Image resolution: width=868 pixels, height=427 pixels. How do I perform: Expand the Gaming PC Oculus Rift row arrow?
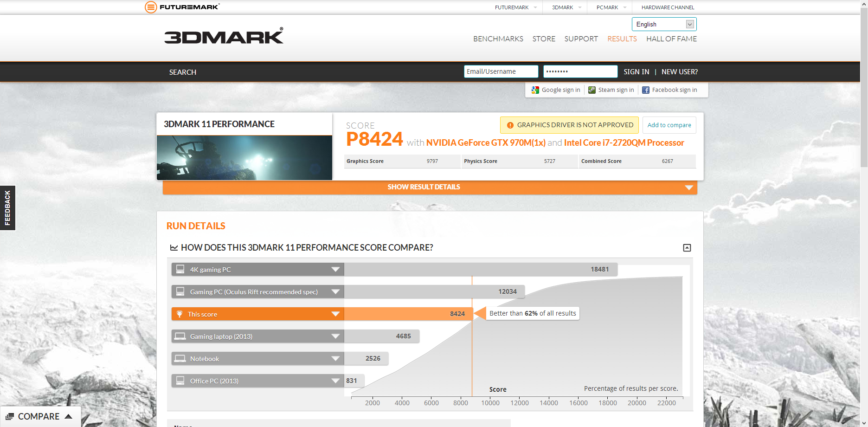point(335,291)
